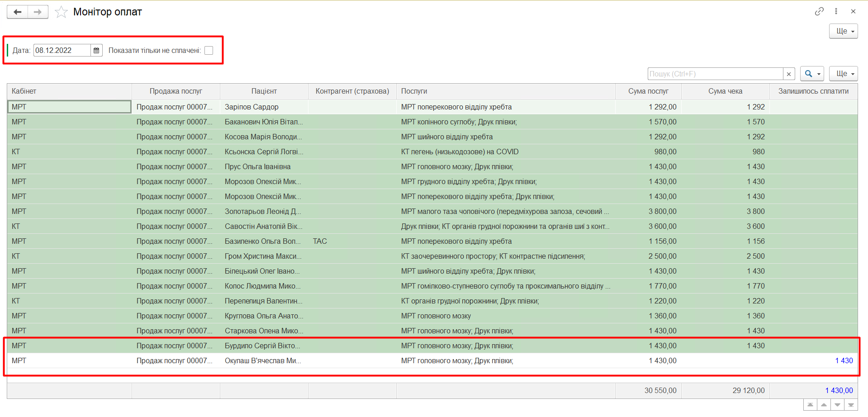The height and width of the screenshot is (417, 868).
Task: Add Монітор оплат to favorites star
Action: (x=61, y=12)
